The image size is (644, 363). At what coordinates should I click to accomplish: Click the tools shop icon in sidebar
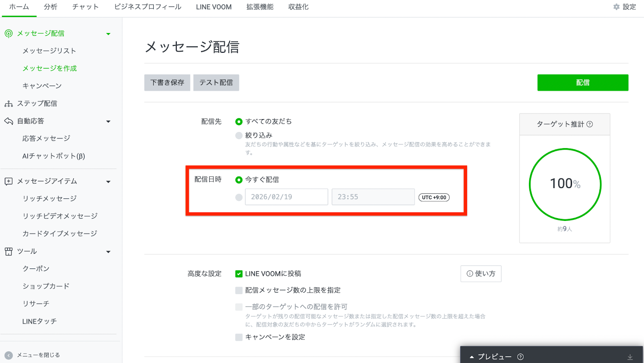coord(8,252)
